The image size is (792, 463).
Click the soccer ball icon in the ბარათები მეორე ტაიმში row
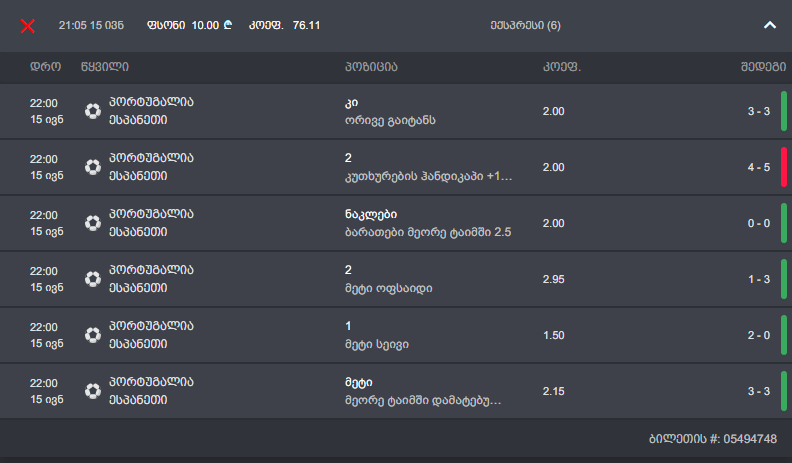(93, 223)
